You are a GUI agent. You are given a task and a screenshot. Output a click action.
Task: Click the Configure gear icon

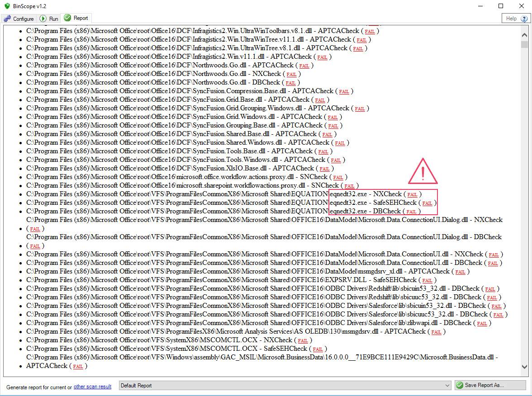7,19
